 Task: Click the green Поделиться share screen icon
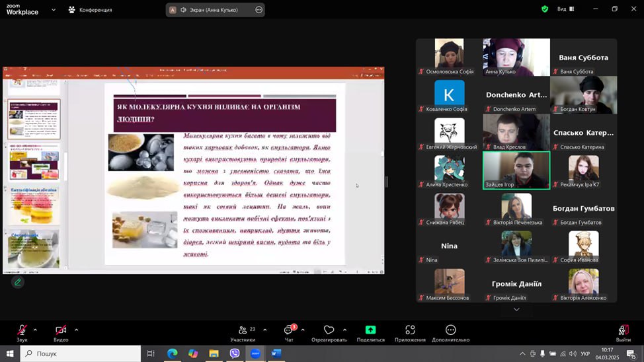(x=370, y=330)
